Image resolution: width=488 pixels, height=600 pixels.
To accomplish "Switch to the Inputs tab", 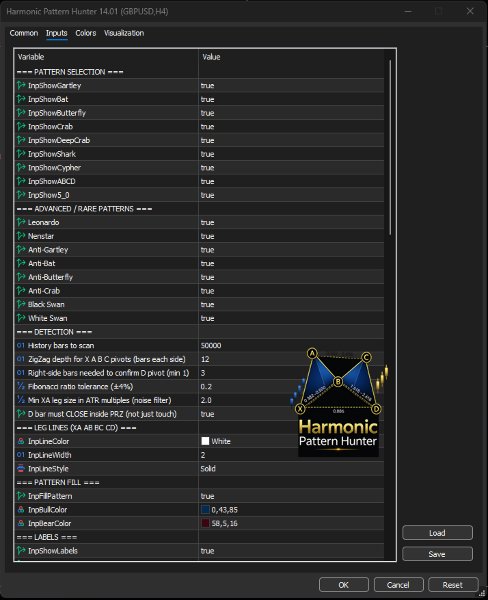I will click(x=57, y=33).
